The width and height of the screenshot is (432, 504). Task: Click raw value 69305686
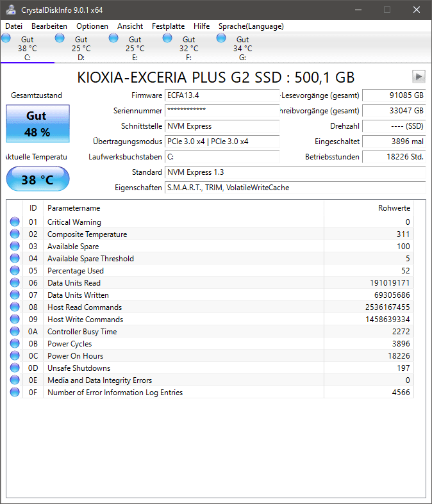tap(392, 295)
